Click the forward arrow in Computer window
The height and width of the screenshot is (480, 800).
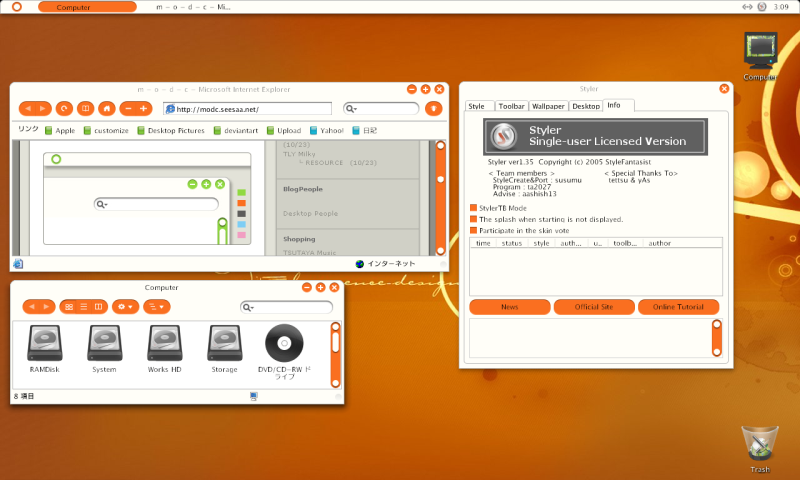[47, 307]
